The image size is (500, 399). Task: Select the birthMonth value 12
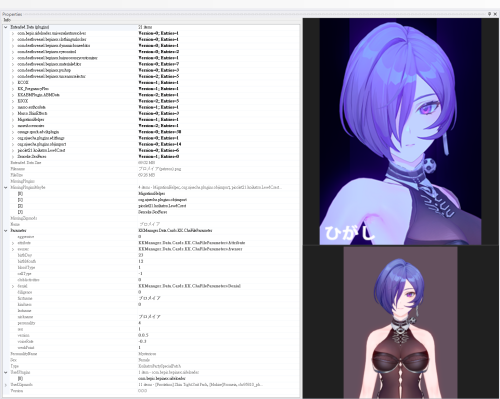141,261
